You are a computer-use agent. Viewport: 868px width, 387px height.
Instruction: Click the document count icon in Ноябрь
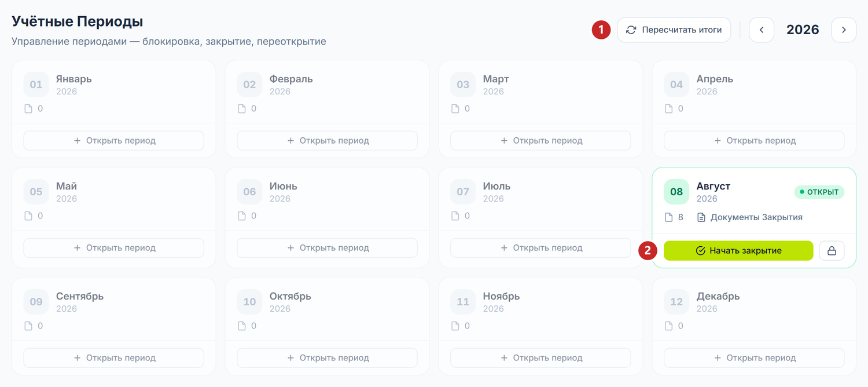(x=455, y=326)
